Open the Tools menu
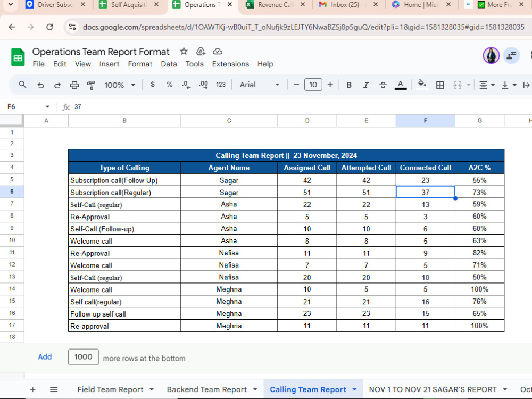The height and width of the screenshot is (399, 532). (194, 64)
